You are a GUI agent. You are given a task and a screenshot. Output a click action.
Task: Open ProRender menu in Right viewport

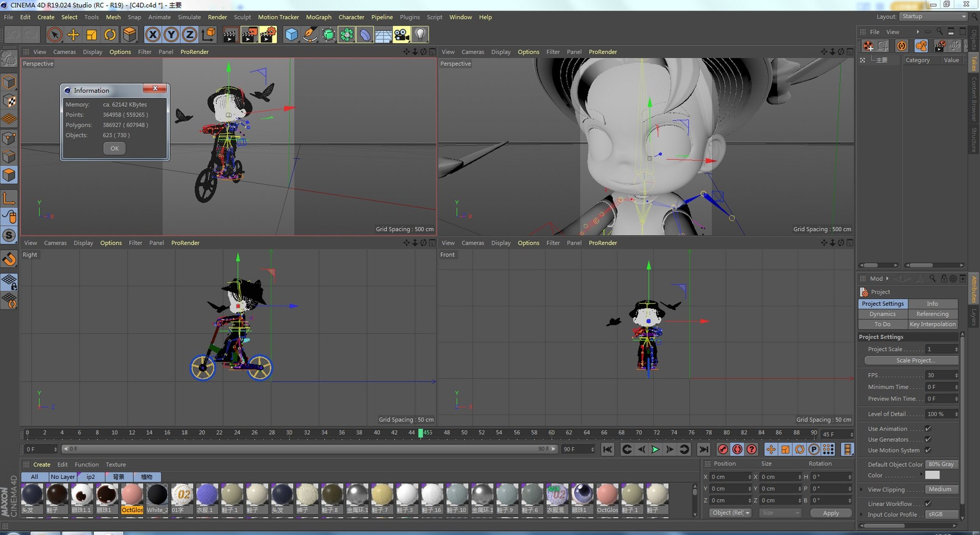[x=185, y=243]
